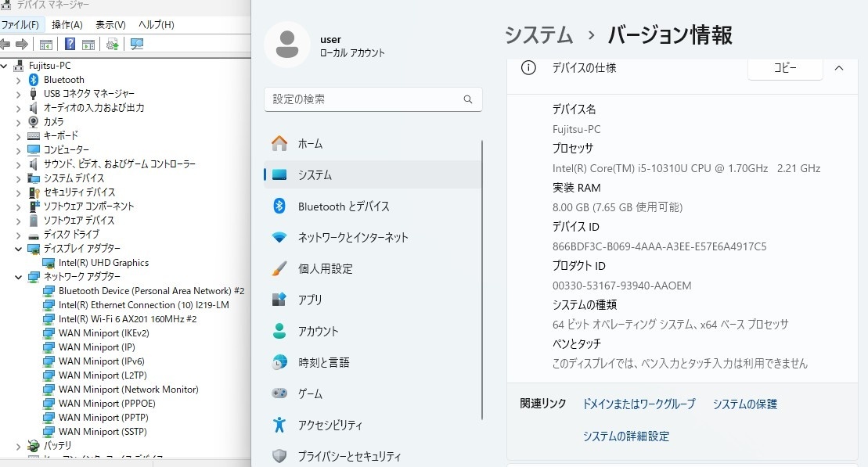This screenshot has height=467, width=868.
Task: Open プライバシーとセキュリティ settings page
Action: click(373, 457)
